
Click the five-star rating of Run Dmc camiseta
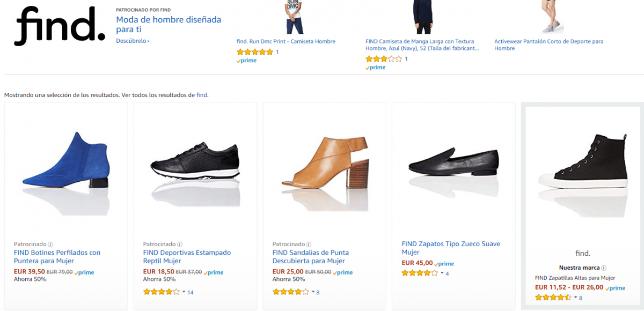click(254, 52)
